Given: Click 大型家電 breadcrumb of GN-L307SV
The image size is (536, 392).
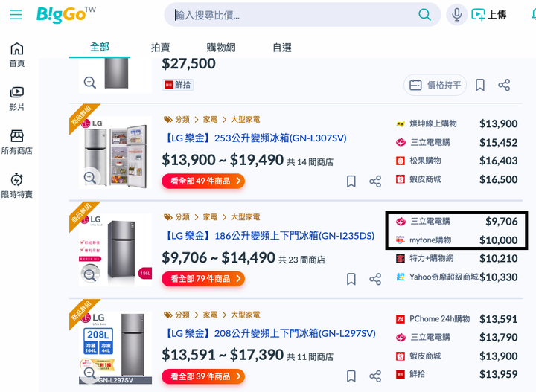Looking at the screenshot, I should 246,120.
